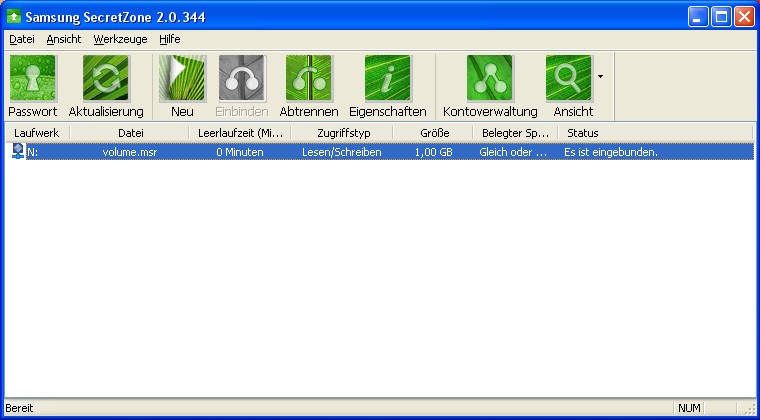This screenshot has width=760, height=420.
Task: Sort by Leerlaufzeit column header
Action: click(240, 133)
